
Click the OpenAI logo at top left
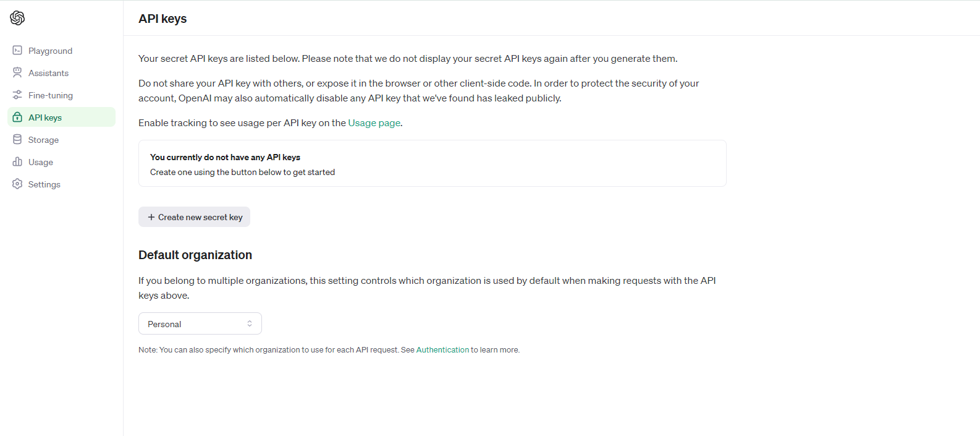(x=17, y=18)
